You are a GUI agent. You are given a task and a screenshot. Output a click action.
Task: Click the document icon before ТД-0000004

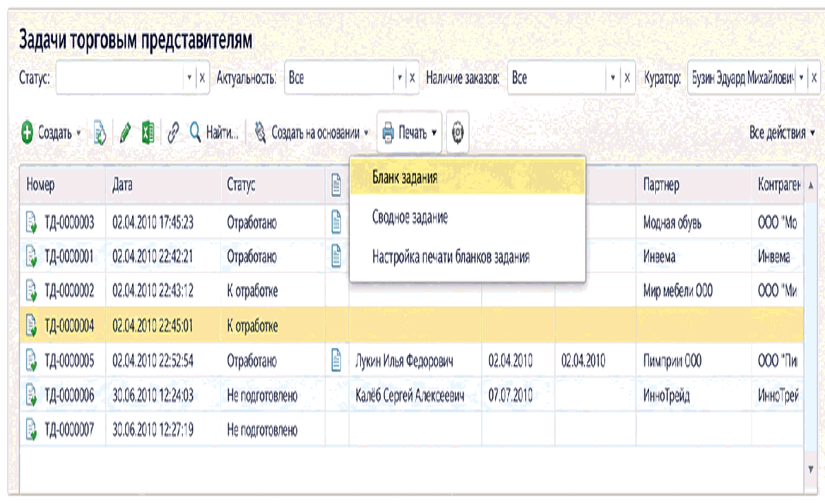32,325
